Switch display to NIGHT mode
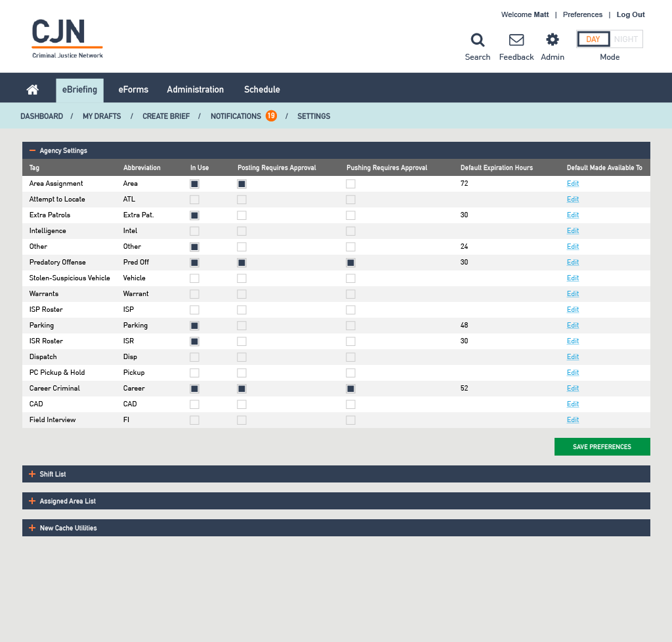The width and height of the screenshot is (672, 642). click(x=626, y=39)
